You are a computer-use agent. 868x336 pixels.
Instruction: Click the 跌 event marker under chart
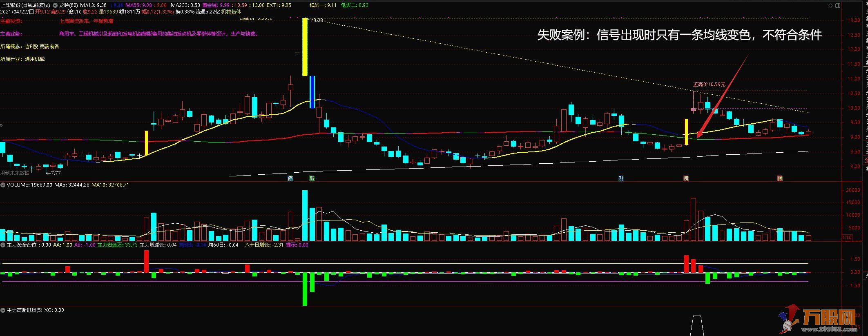(312, 178)
